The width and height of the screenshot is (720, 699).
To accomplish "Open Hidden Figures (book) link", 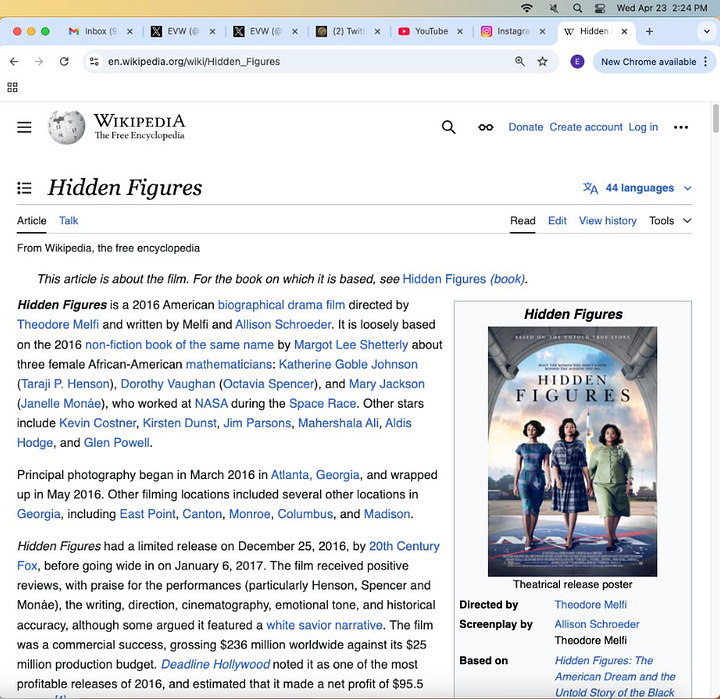I will coord(464,279).
